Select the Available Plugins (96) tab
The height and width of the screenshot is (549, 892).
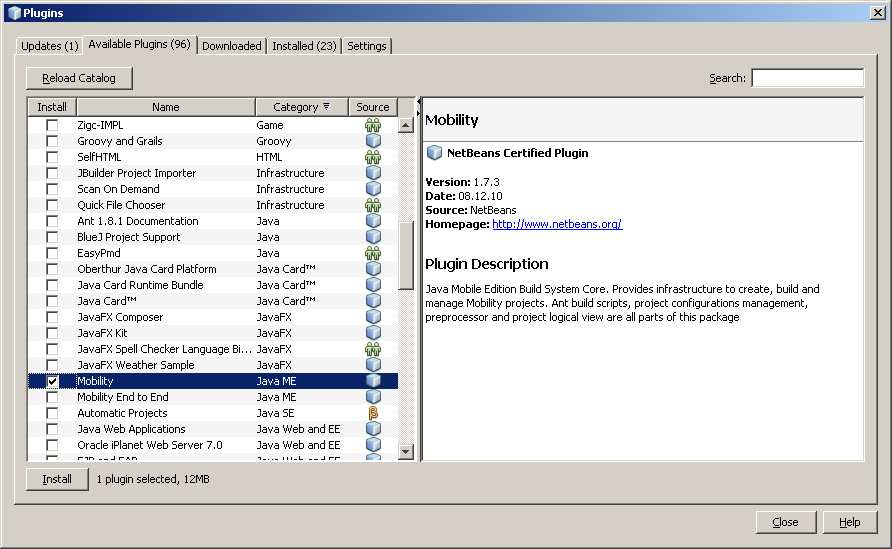(x=139, y=44)
